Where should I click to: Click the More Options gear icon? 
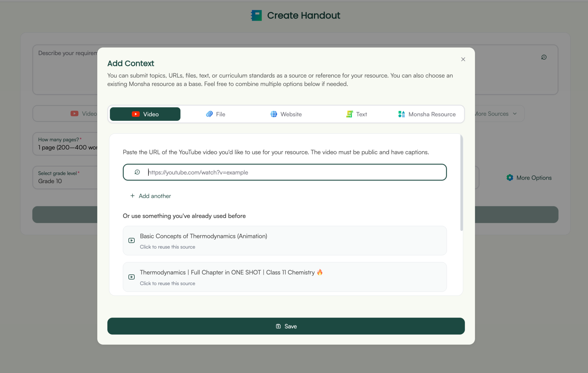pyautogui.click(x=510, y=178)
